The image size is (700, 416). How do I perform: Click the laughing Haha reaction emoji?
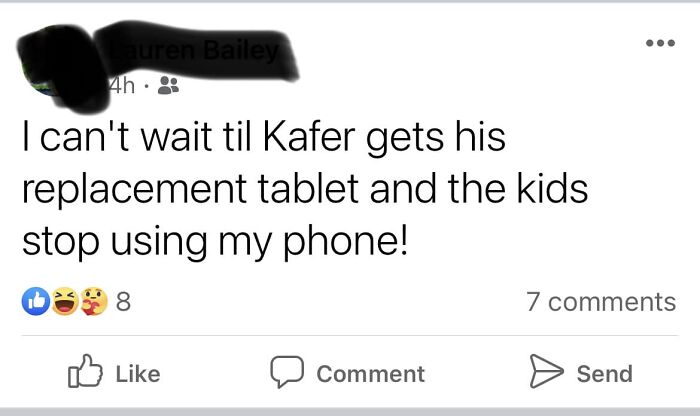65,301
